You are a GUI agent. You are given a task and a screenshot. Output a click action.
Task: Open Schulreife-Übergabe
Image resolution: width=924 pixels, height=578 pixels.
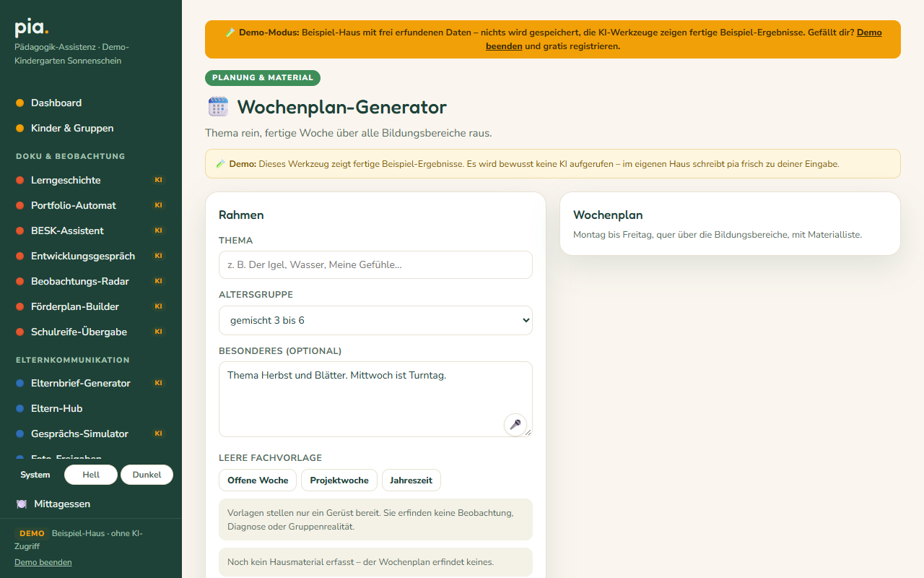pos(91,332)
